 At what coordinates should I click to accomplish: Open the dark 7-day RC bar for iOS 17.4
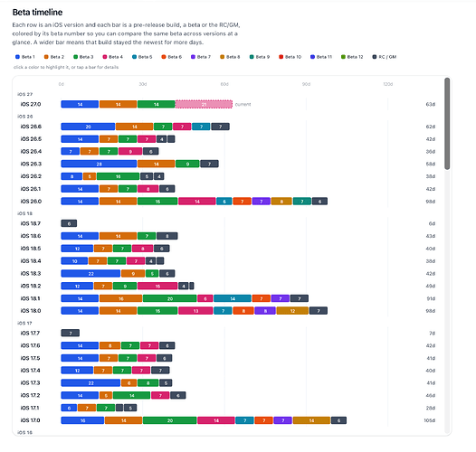click(x=160, y=371)
